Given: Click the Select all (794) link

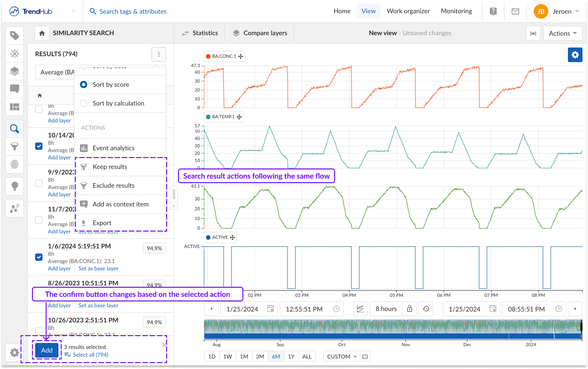Looking at the screenshot, I should coord(90,354).
